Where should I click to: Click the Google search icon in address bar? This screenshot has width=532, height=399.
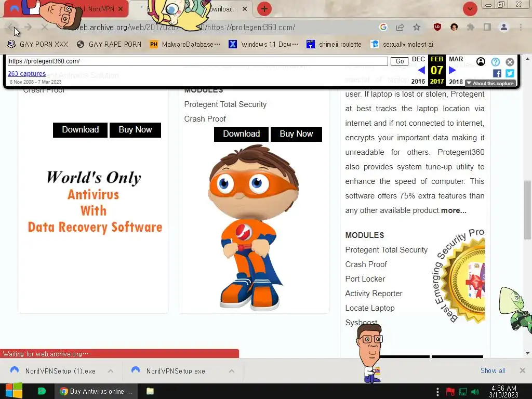(383, 27)
